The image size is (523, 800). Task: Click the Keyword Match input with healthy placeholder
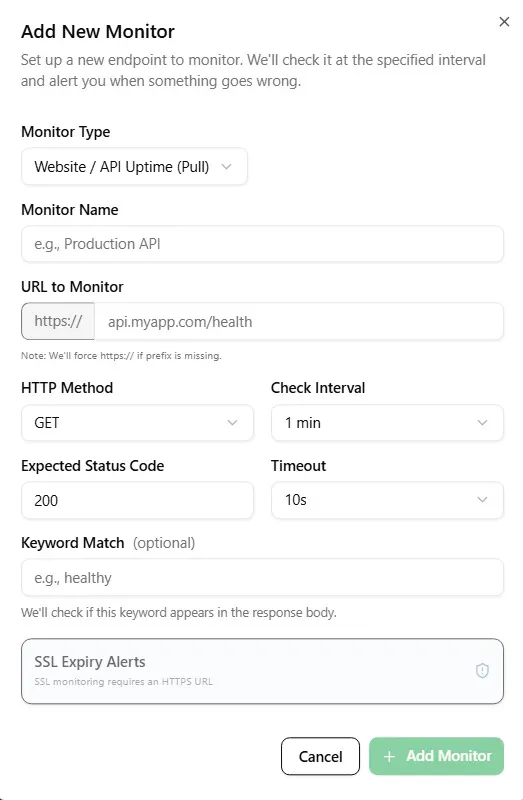[262, 578]
